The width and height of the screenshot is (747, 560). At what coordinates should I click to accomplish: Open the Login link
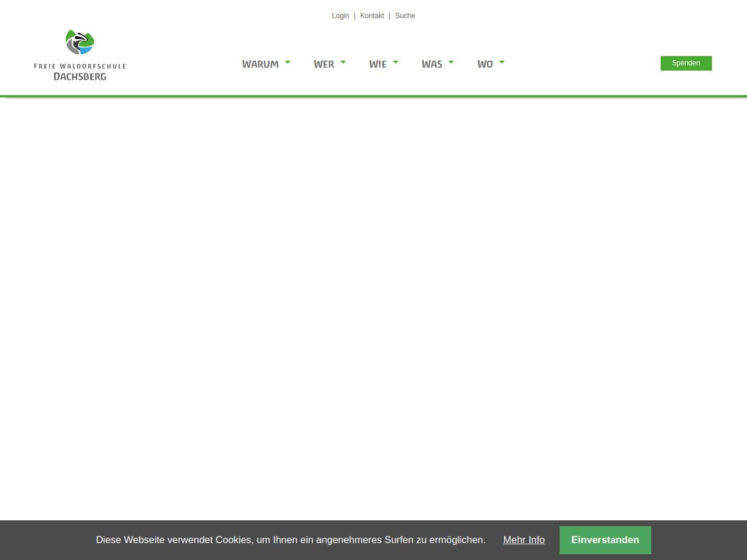click(x=340, y=16)
